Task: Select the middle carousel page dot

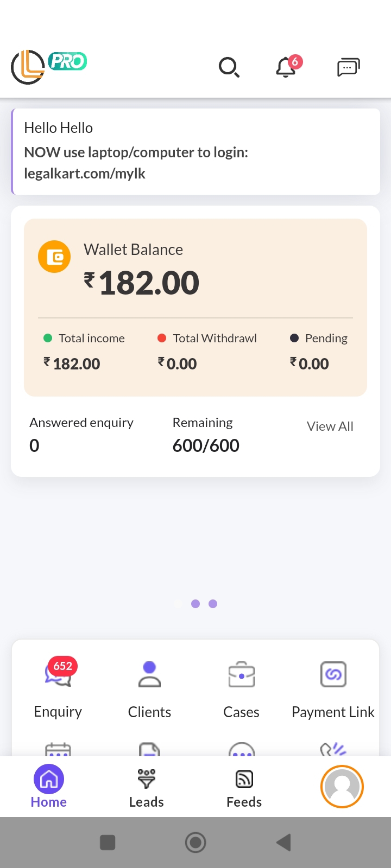Action: coord(195,604)
